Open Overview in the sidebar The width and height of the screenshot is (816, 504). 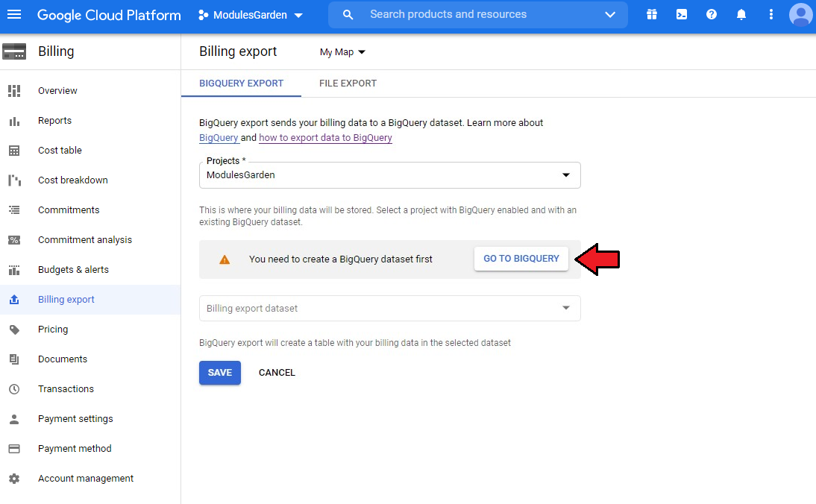click(x=57, y=90)
